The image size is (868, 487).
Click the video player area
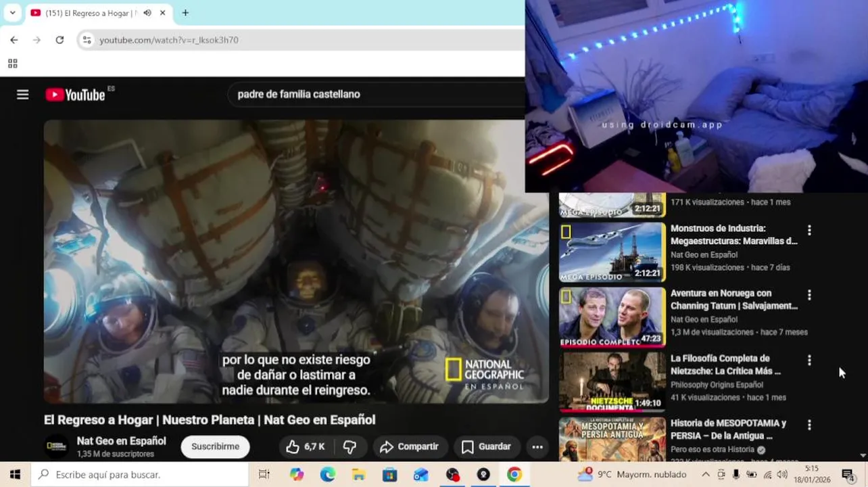click(296, 262)
